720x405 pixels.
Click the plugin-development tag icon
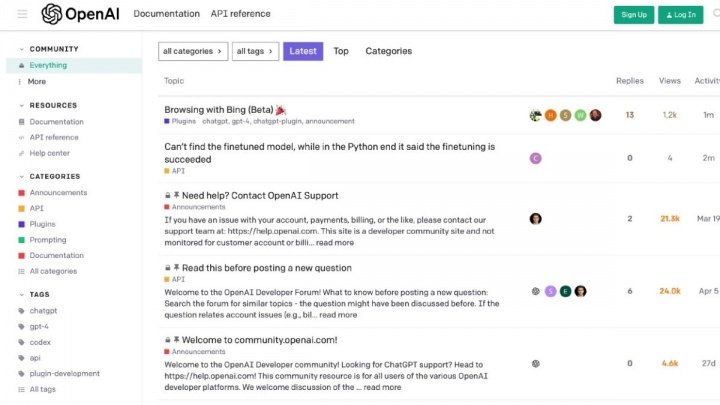tap(21, 374)
